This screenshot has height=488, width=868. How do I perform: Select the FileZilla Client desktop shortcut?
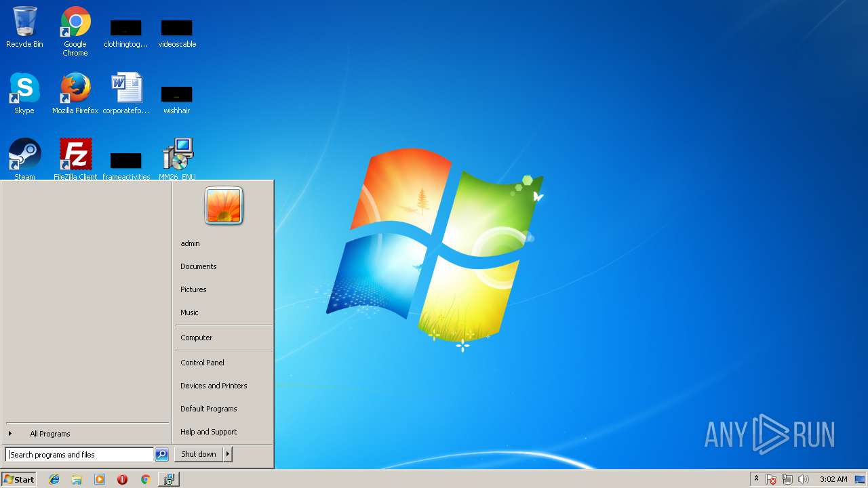[75, 159]
